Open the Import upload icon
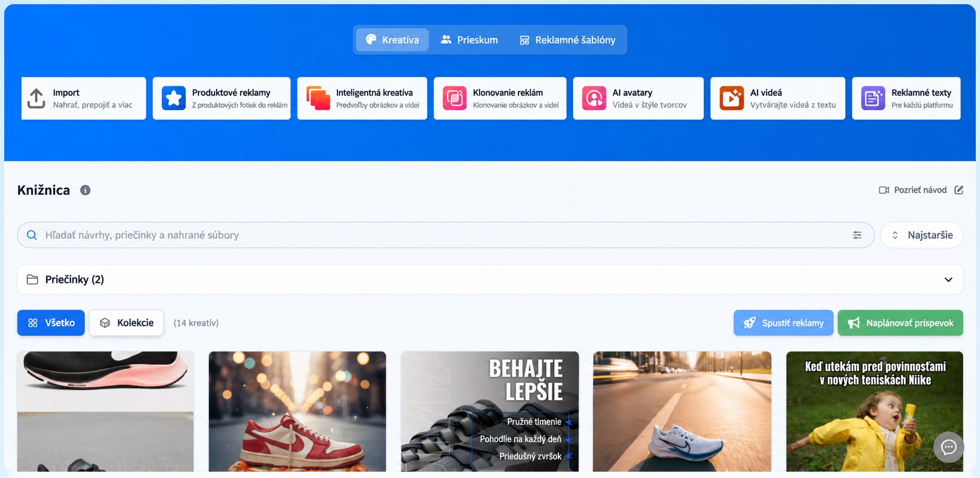The height and width of the screenshot is (478, 980). [x=36, y=98]
